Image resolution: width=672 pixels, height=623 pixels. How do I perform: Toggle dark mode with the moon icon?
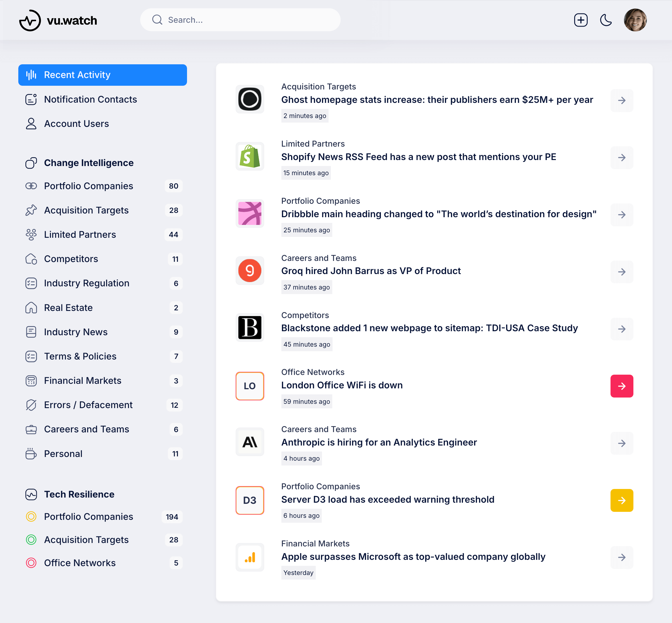pos(606,20)
